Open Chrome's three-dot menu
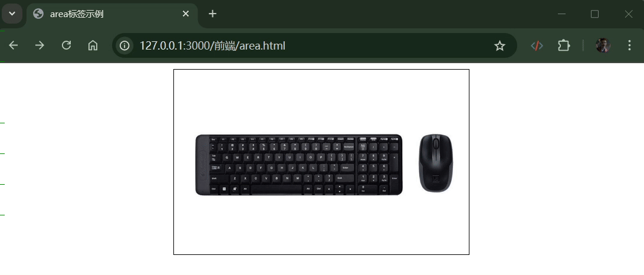 click(629, 45)
